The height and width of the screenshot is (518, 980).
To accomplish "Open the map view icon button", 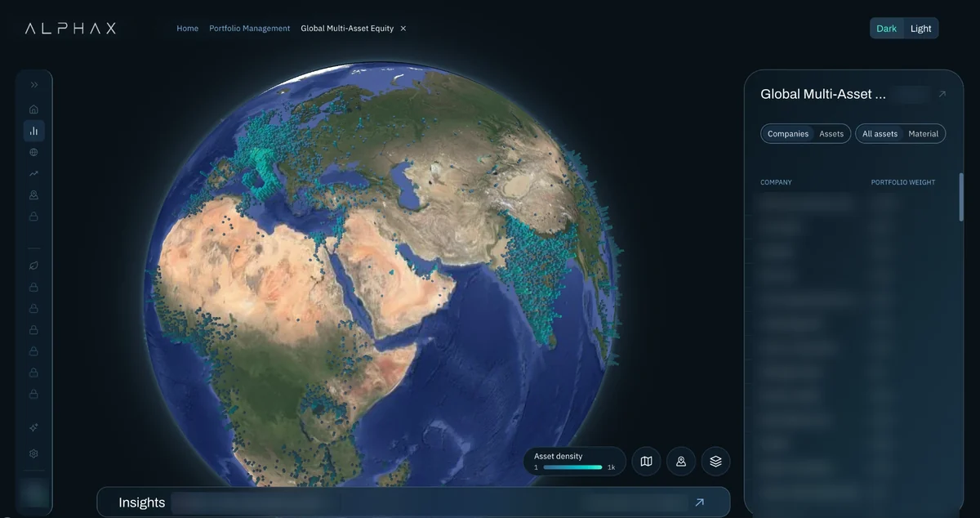I will pyautogui.click(x=646, y=462).
